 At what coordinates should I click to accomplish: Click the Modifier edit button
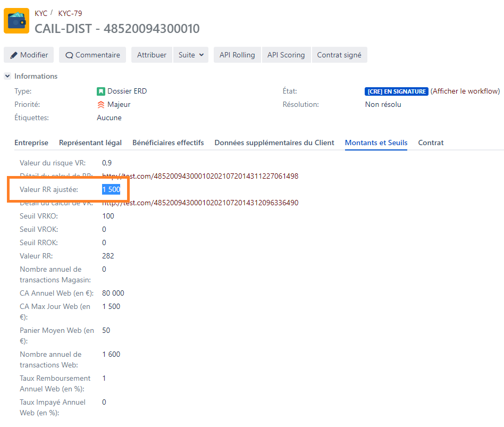(29, 55)
